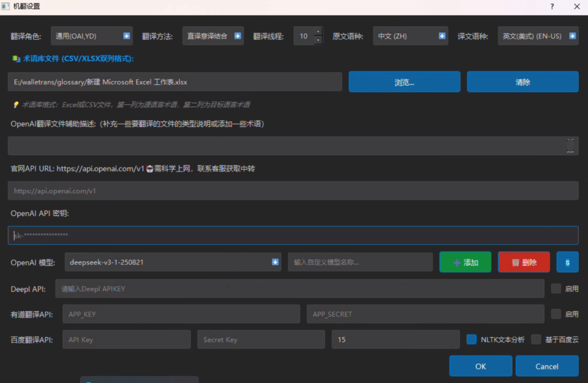Screen dimensions: 588x383
Task: Enable 启用 for 有道翻译API
Action: pos(555,314)
